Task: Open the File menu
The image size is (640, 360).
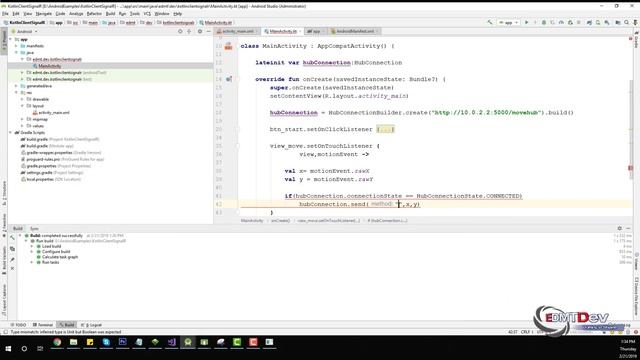Action: 5,13
